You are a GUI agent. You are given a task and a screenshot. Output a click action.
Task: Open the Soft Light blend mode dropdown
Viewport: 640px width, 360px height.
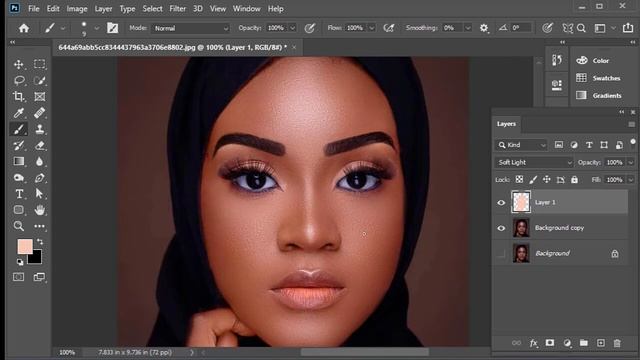coord(534,162)
